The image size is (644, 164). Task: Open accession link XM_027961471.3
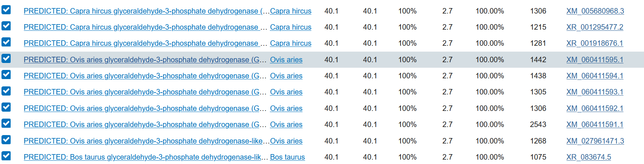pos(595,141)
